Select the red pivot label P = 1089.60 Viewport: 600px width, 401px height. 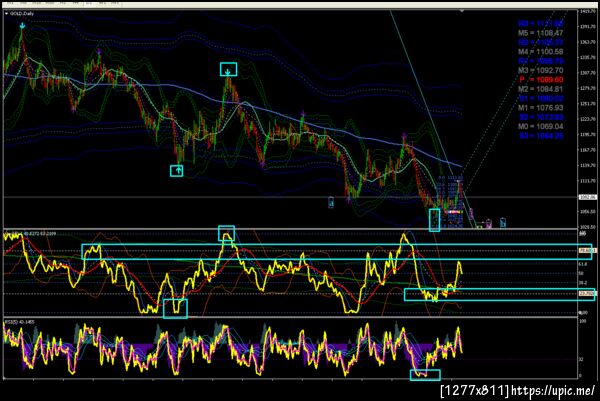tap(541, 80)
